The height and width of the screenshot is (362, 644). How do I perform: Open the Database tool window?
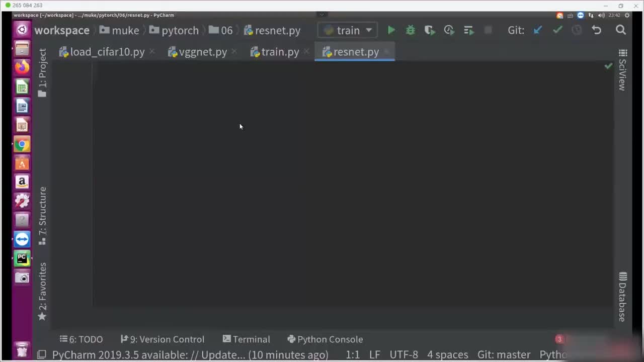tap(623, 297)
